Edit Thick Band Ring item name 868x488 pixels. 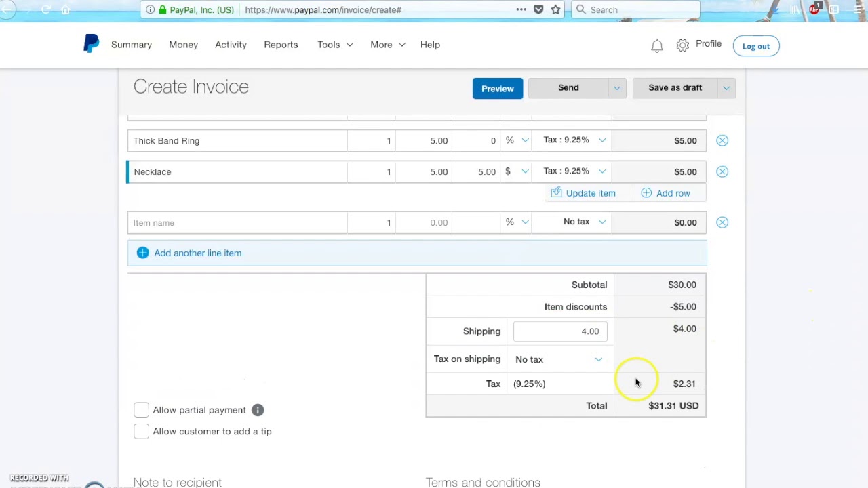(237, 140)
